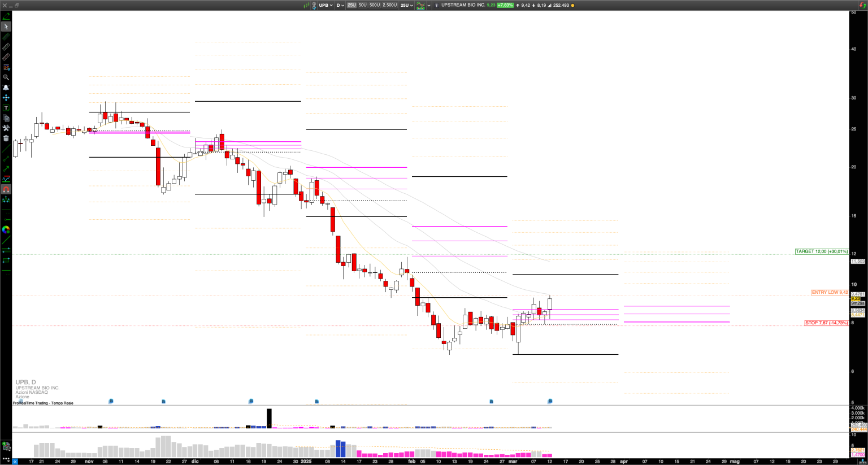This screenshot has height=465, width=868.
Task: Select the 50U history button
Action: (363, 5)
